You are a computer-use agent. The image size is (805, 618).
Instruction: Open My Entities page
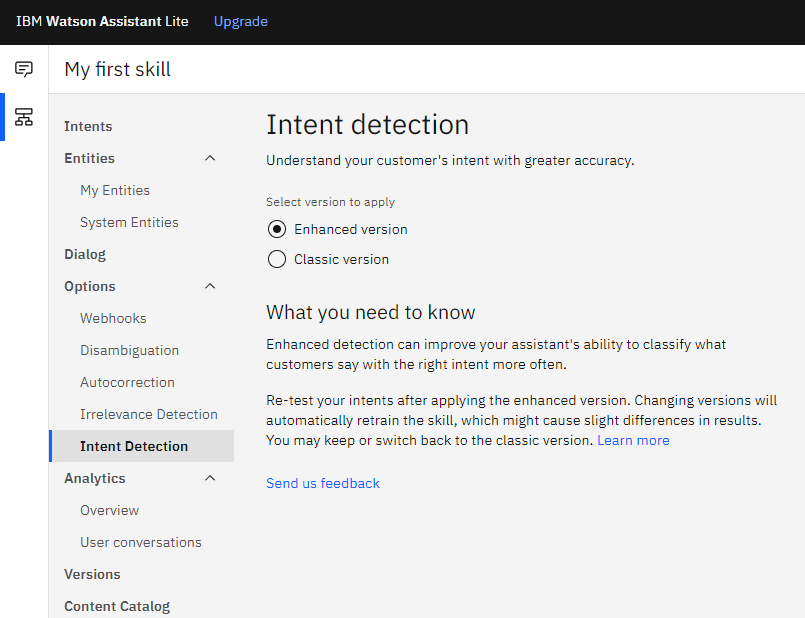pos(115,190)
